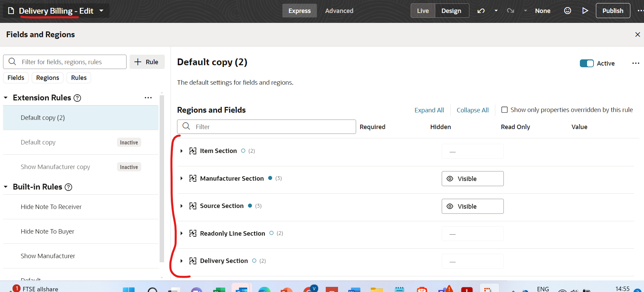This screenshot has height=292, width=644.
Task: Open Extension Rules more options dots
Action: tap(148, 98)
